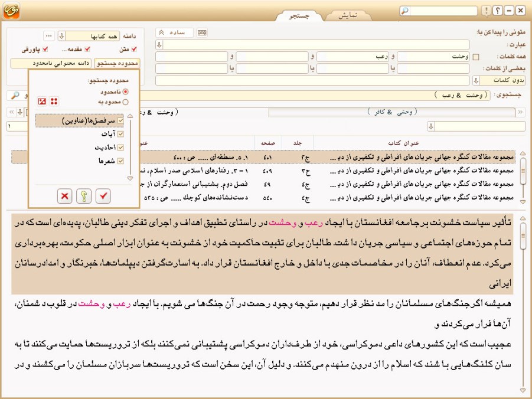Sort results by the جلد column header
The width and height of the screenshot is (532, 399).
298,143
